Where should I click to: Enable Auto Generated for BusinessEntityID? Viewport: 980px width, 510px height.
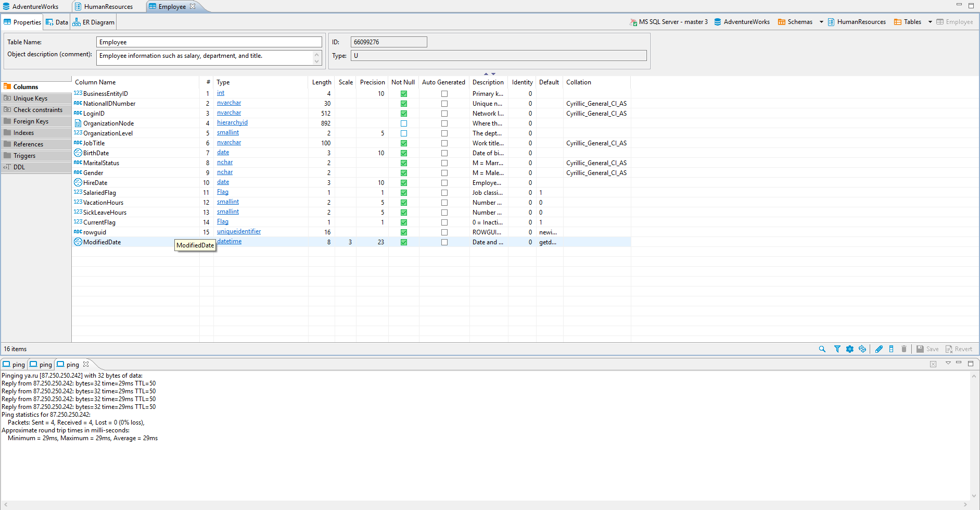444,93
